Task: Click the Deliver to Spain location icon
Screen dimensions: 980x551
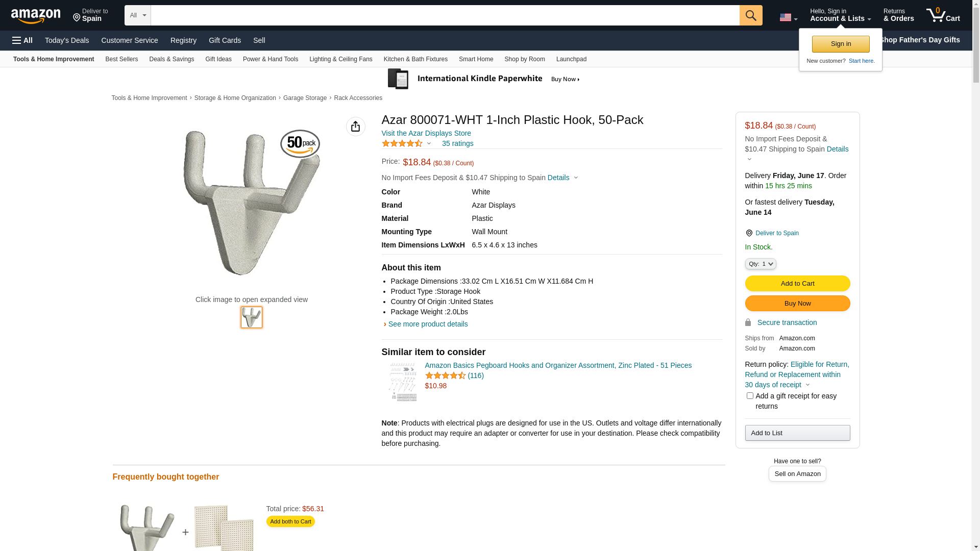Action: [x=749, y=233]
